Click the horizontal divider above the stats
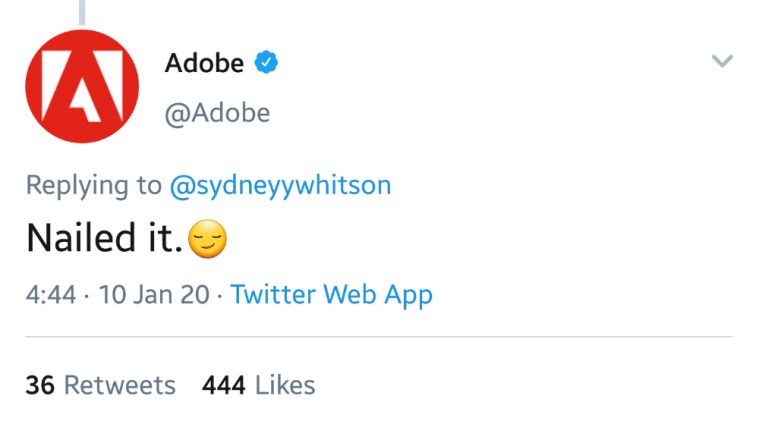759x421 pixels. coord(379,336)
